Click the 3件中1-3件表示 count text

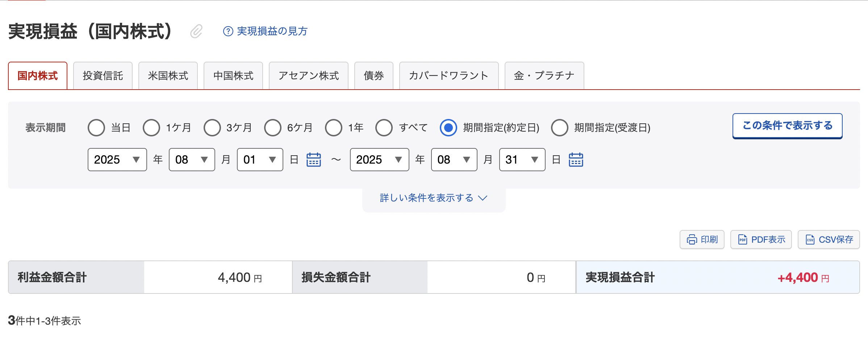pos(45,321)
